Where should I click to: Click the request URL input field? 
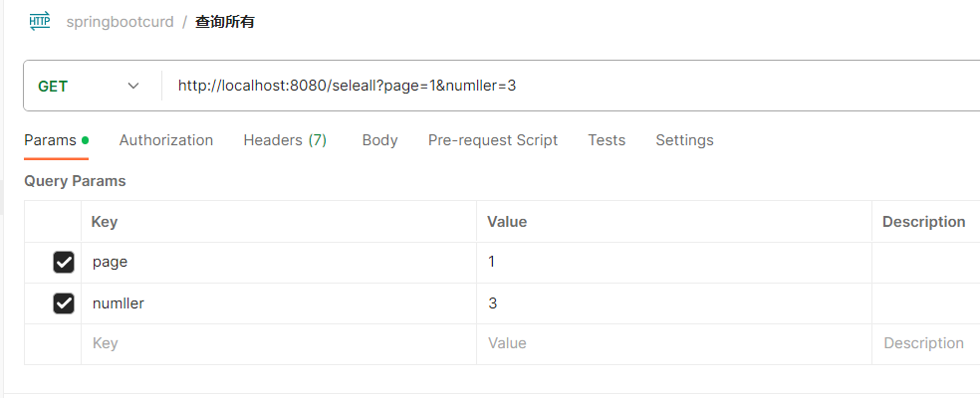(x=558, y=87)
